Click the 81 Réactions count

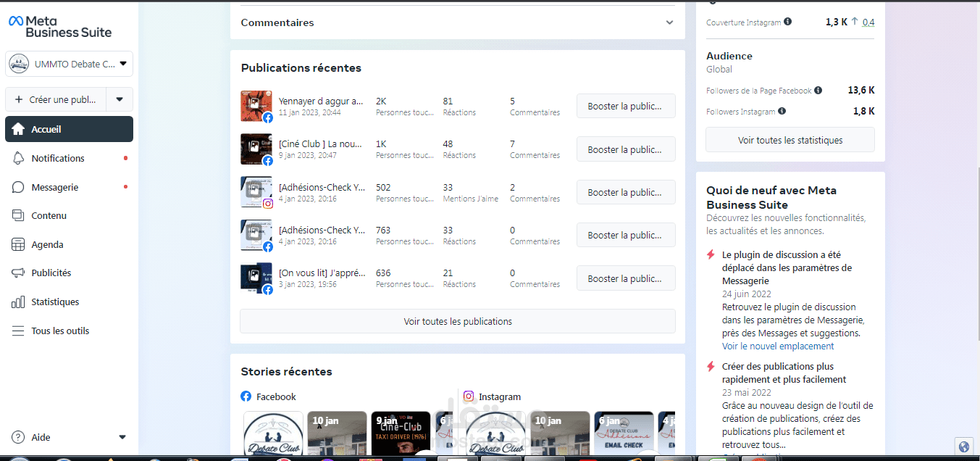(448, 101)
